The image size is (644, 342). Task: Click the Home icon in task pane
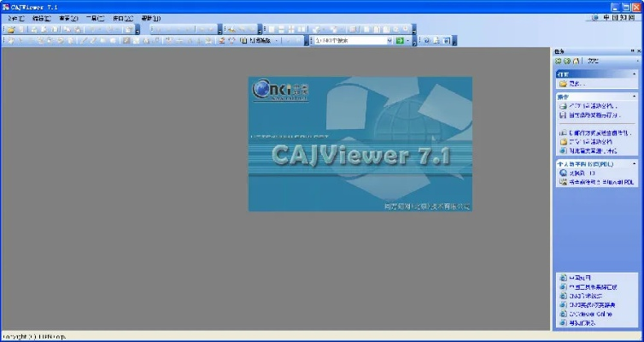coord(577,61)
